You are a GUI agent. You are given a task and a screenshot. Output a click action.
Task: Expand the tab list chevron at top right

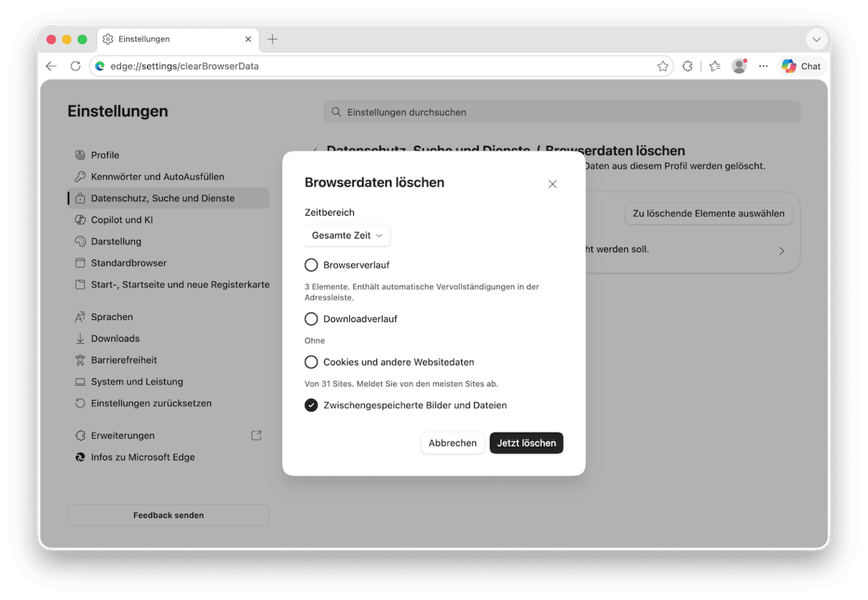coord(816,39)
